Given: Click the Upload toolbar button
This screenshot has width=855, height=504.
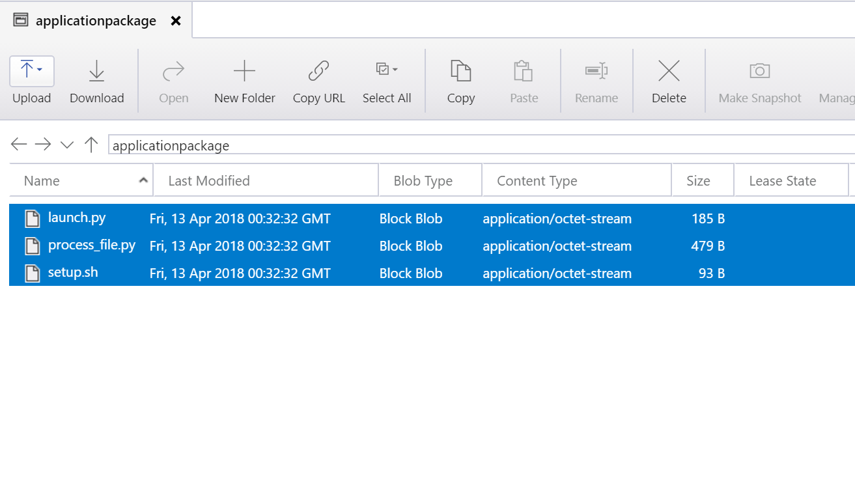Looking at the screenshot, I should (x=31, y=81).
